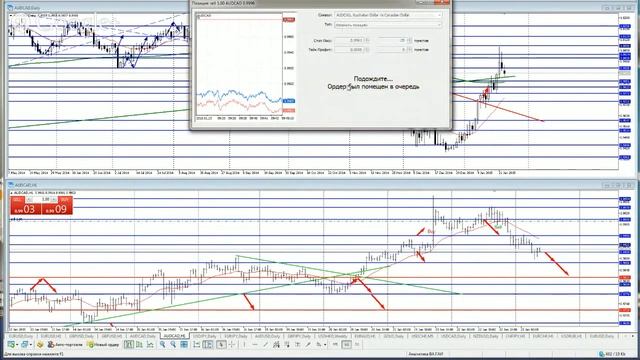
Task: Click the highlighted timeframe button in toolbar
Action: [x=346, y=344]
